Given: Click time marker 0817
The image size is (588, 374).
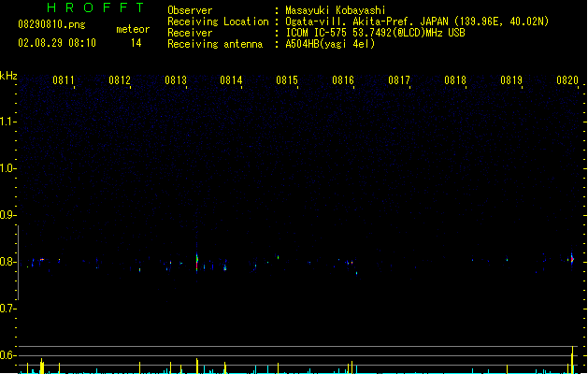Looking at the screenshot, I should coord(399,80).
